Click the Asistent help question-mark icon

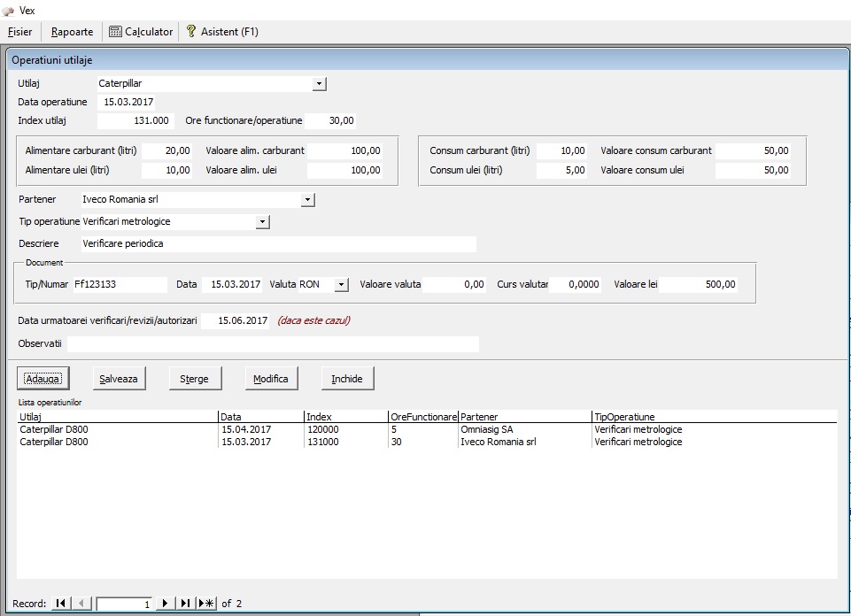point(191,32)
